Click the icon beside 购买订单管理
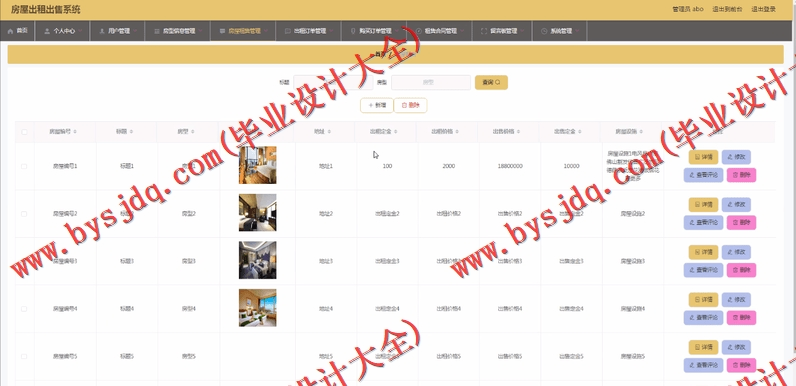796x386 pixels. coord(353,31)
